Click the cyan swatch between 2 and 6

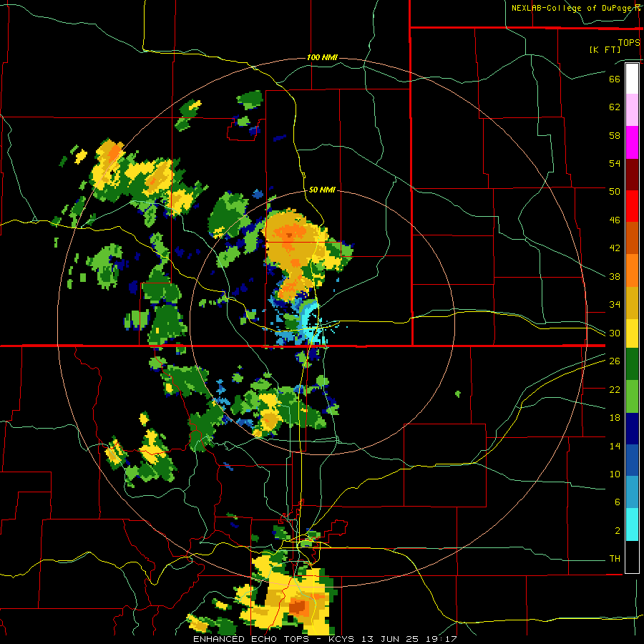[632, 525]
